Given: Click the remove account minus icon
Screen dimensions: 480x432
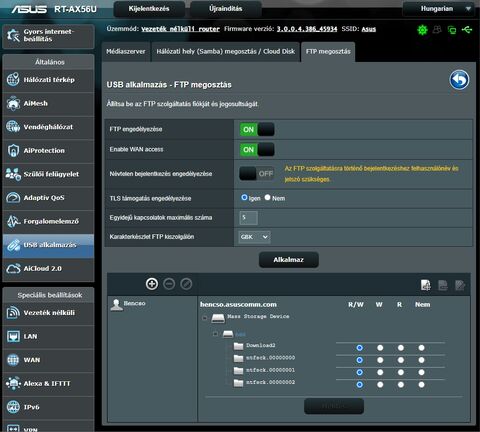Looking at the screenshot, I should pos(169,284).
